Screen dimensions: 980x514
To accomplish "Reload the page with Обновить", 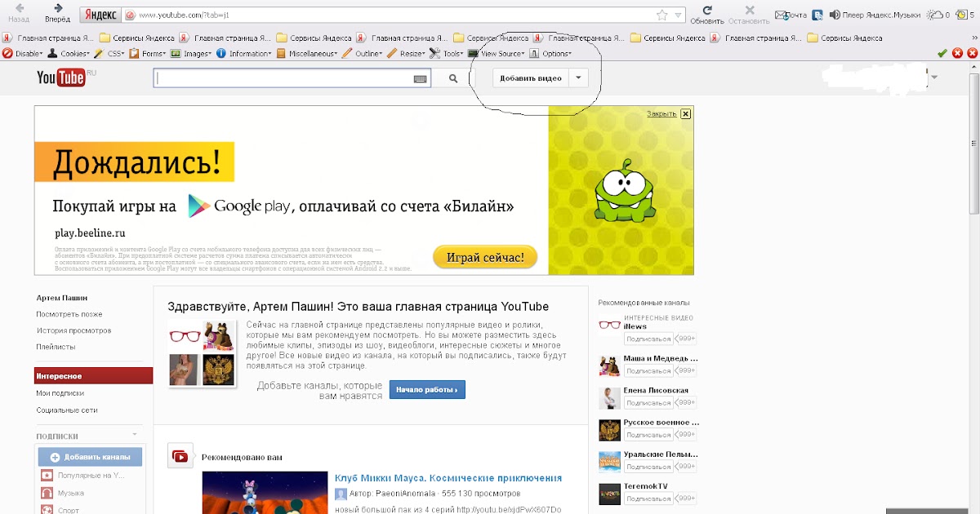I will pyautogui.click(x=706, y=13).
